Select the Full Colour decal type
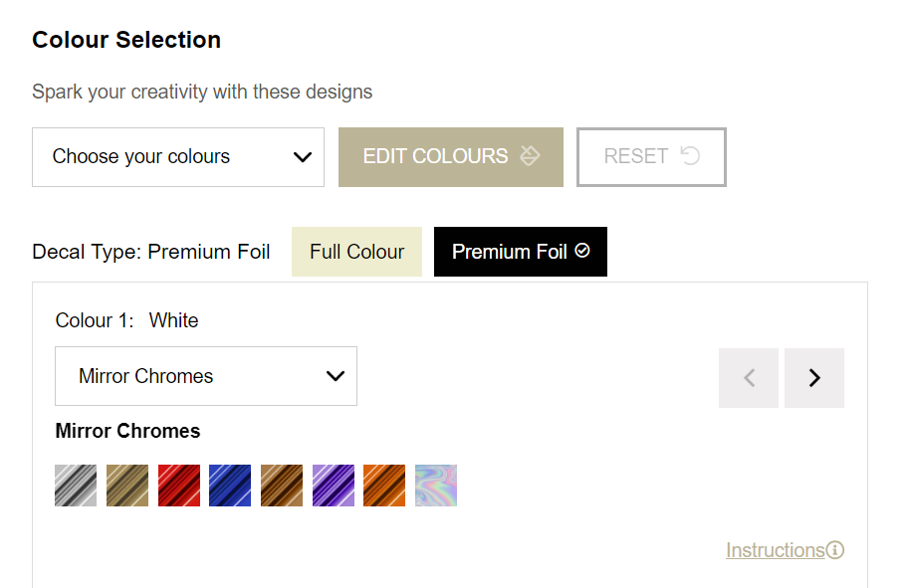Image resolution: width=908 pixels, height=588 pixels. [356, 252]
